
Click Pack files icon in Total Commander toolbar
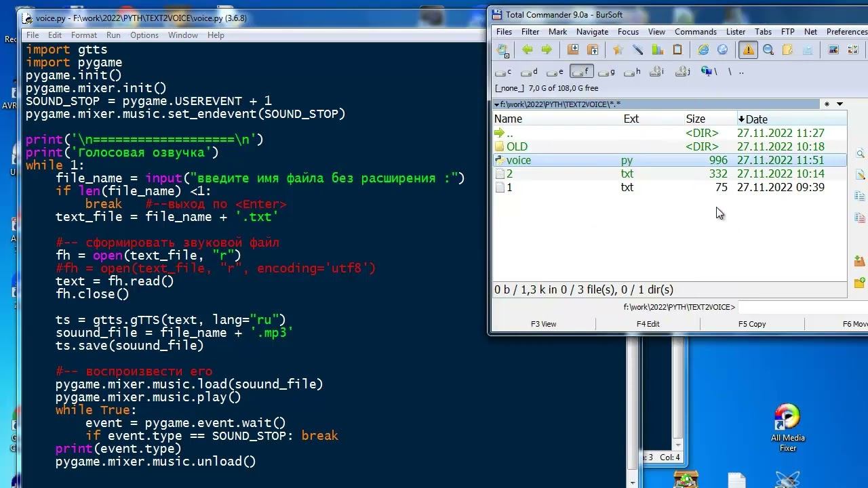tap(573, 49)
